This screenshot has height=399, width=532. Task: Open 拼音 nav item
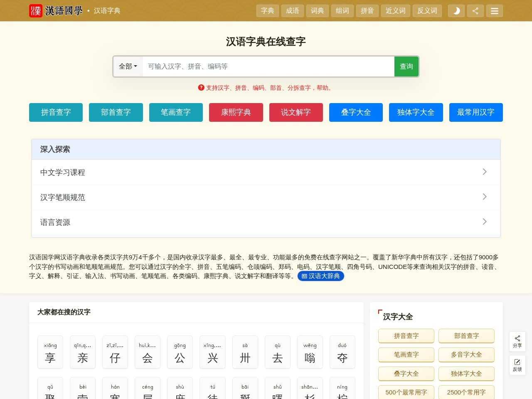[367, 11]
